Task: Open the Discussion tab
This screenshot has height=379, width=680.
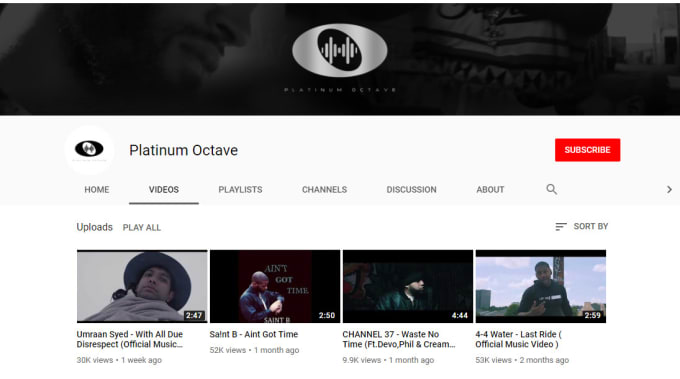Action: pos(412,190)
